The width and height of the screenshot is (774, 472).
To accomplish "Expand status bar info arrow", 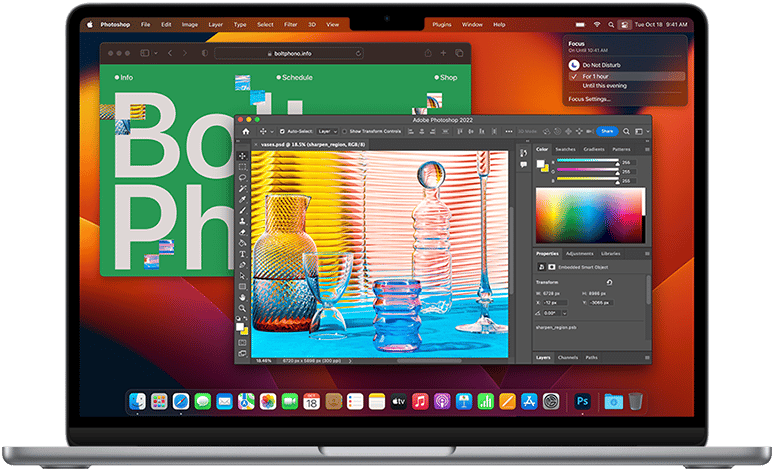I will pos(350,361).
